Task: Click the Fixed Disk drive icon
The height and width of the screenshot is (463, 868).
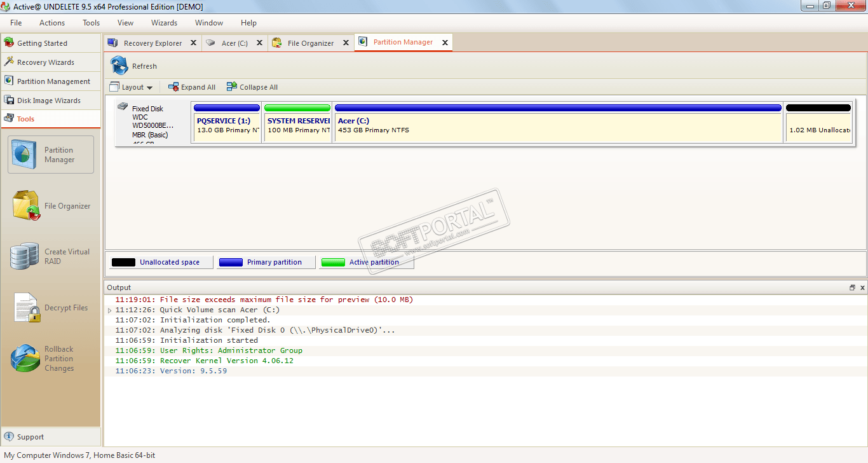Action: 123,107
